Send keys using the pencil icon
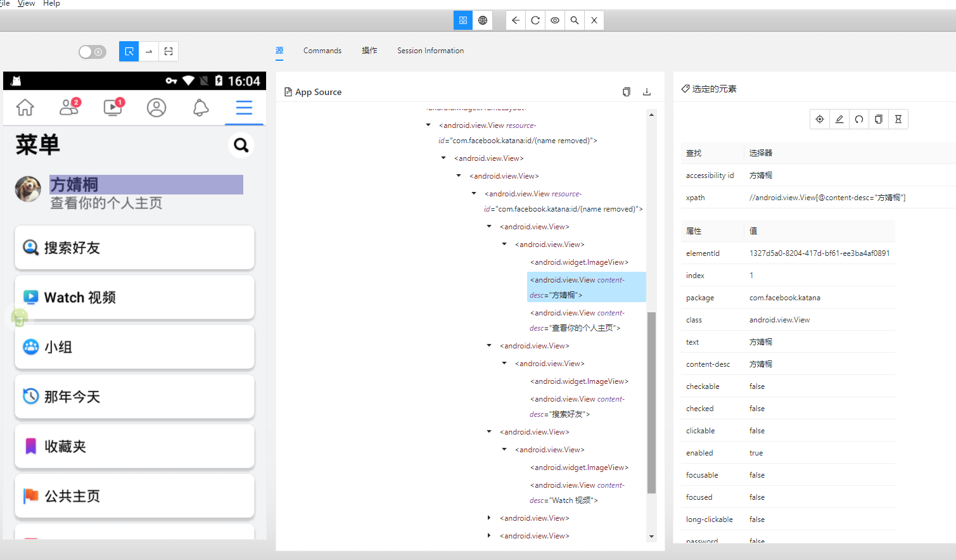This screenshot has width=956, height=560. [x=839, y=119]
